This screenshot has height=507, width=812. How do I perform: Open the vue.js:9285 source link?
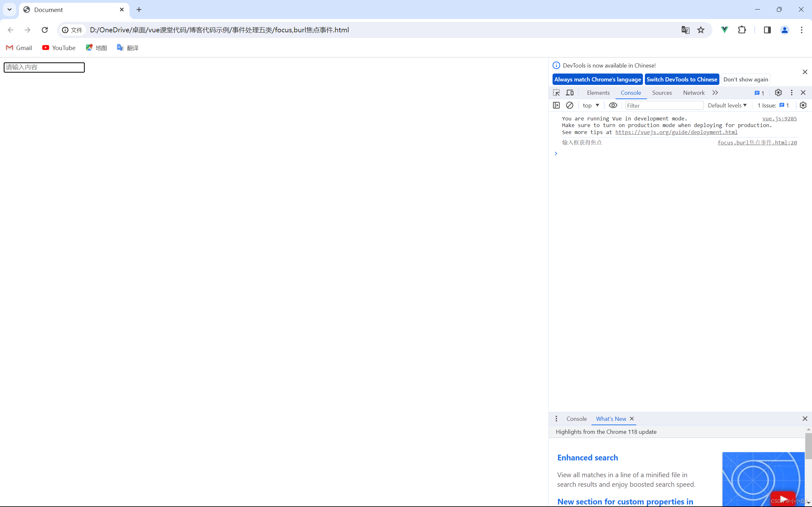779,119
